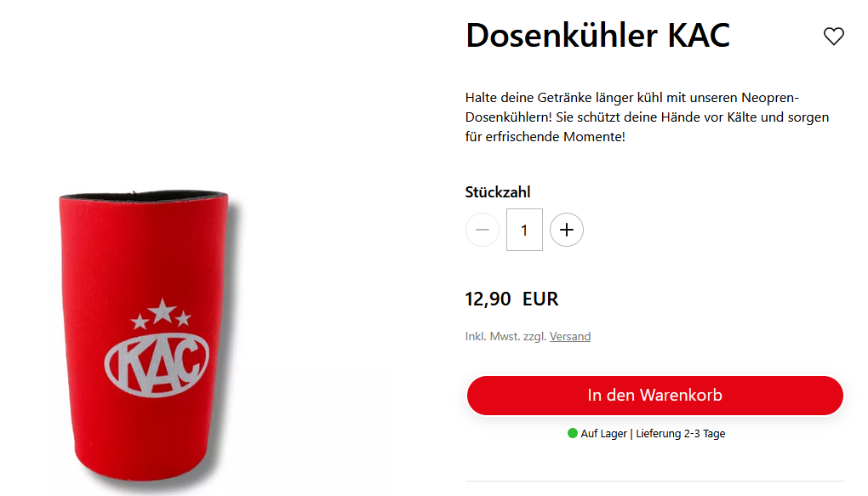Open the Versand shipping info link

(x=569, y=337)
